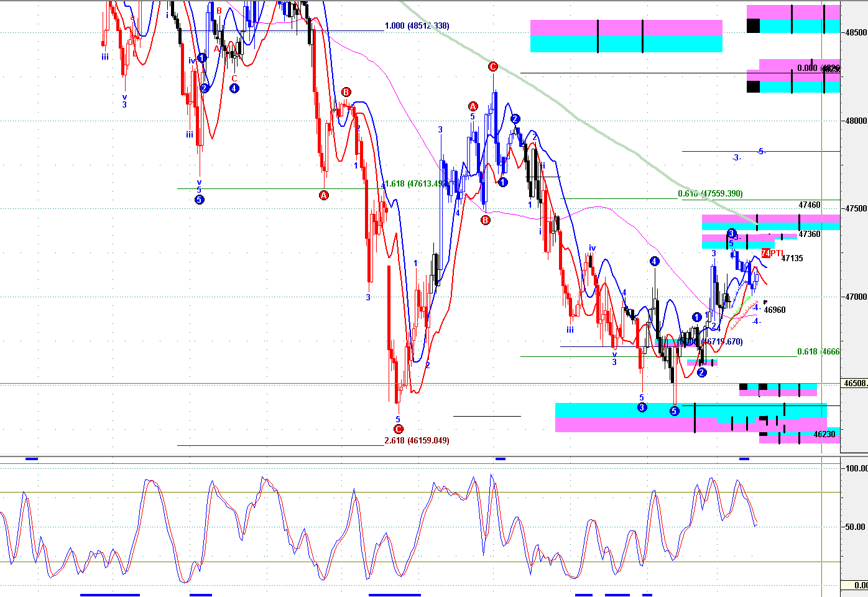This screenshot has height=597, width=868.
Task: Click the "2.618 (46159.049)" extension label
Action: coord(417,441)
